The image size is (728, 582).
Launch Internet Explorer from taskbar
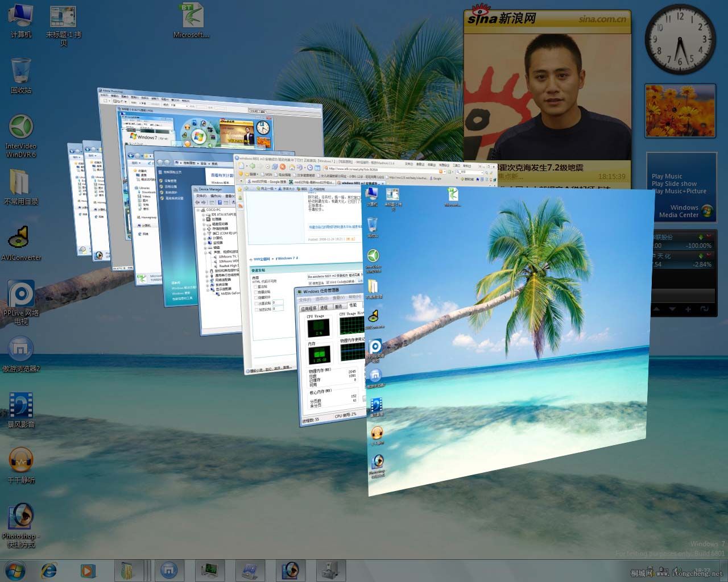(x=50, y=570)
